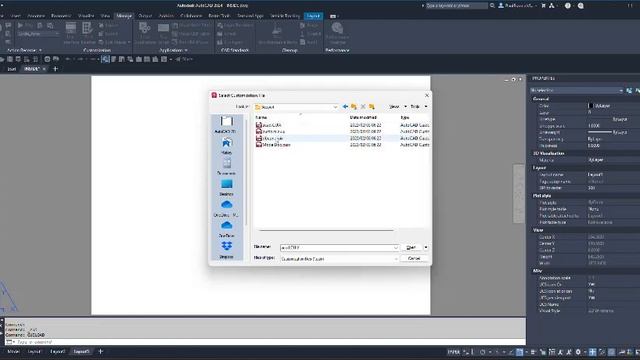Screen dimensions: 640x360
Task: Click the Delete X icon in dialog toolbar
Action: coord(363,107)
